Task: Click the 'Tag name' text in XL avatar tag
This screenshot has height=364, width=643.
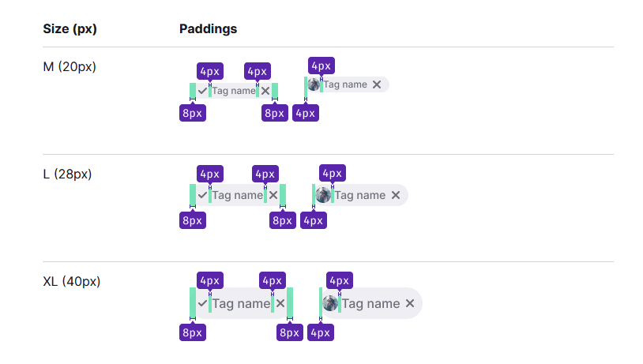Action: coord(370,304)
